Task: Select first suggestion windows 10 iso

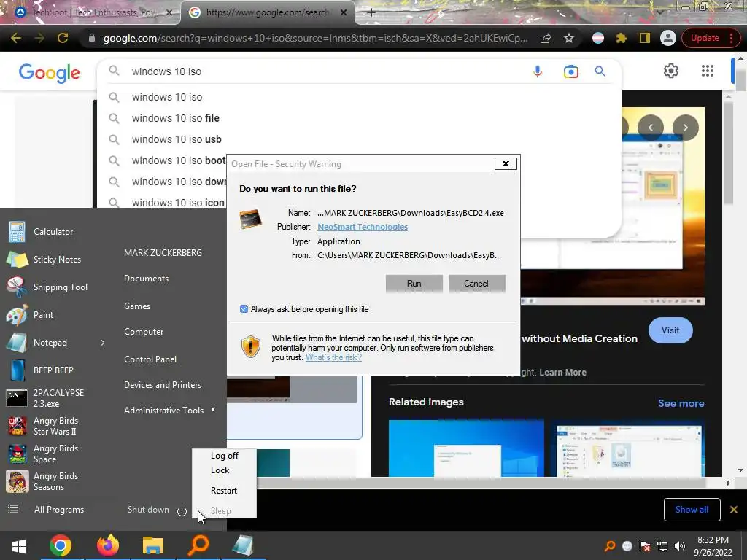Action: pyautogui.click(x=167, y=97)
